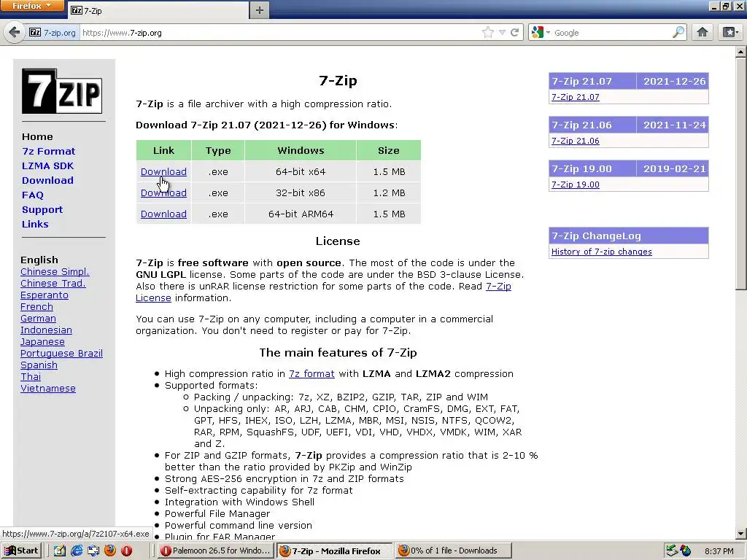Switch language to Chinese Trad.
The width and height of the screenshot is (747, 560).
pyautogui.click(x=53, y=284)
